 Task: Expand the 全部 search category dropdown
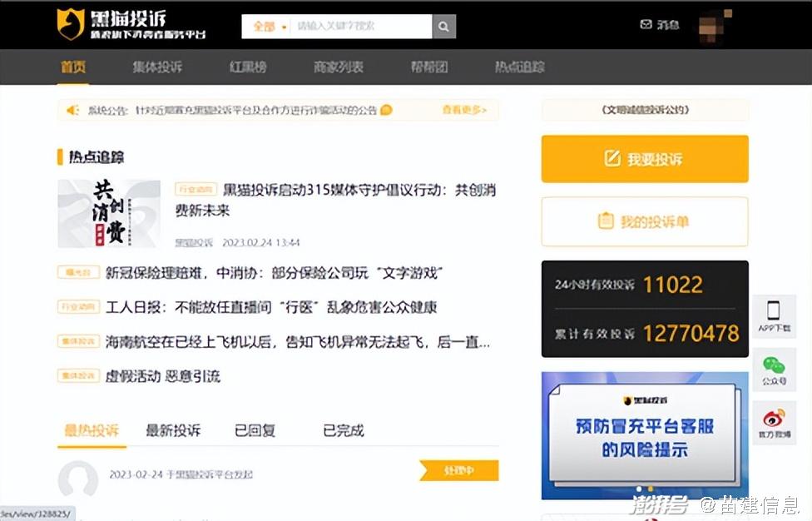[270, 27]
